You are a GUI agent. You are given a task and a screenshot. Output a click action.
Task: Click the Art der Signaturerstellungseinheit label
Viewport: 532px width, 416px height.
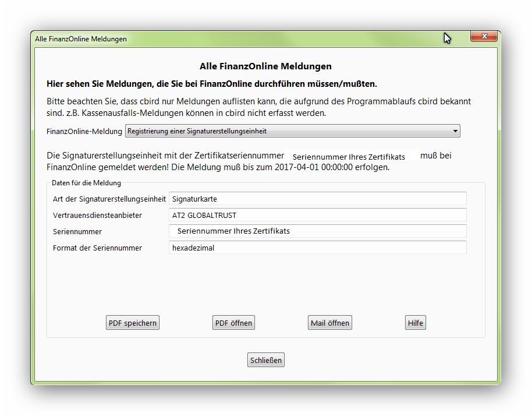coord(109,199)
